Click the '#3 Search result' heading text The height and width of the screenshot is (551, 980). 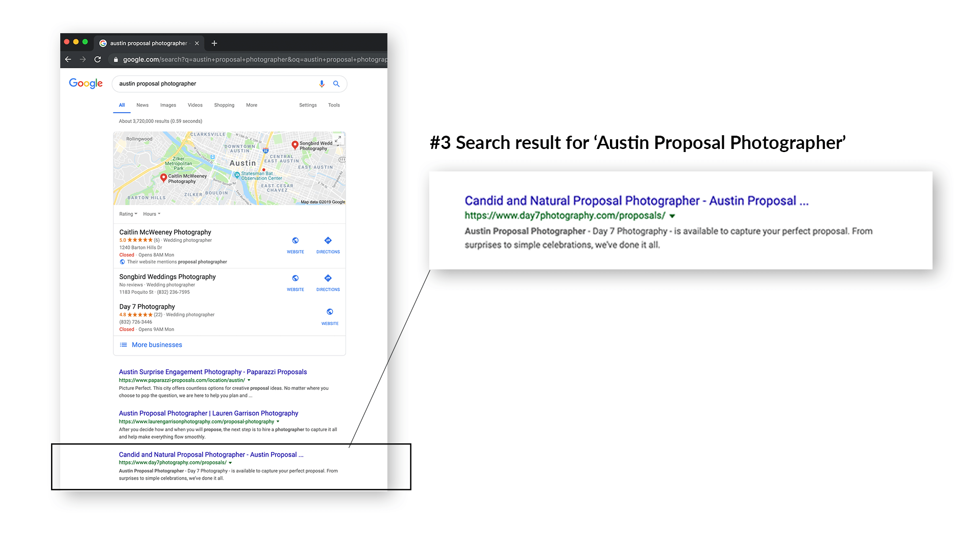click(638, 143)
